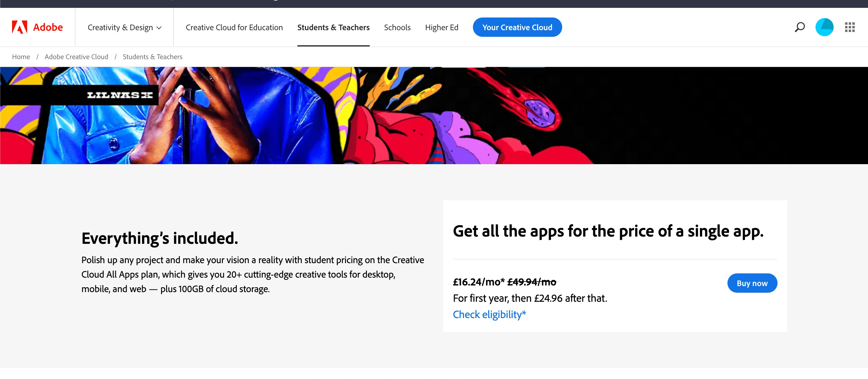Viewport: 868px width, 379px height.
Task: Open the Higher Ed nav item
Action: 442,27
